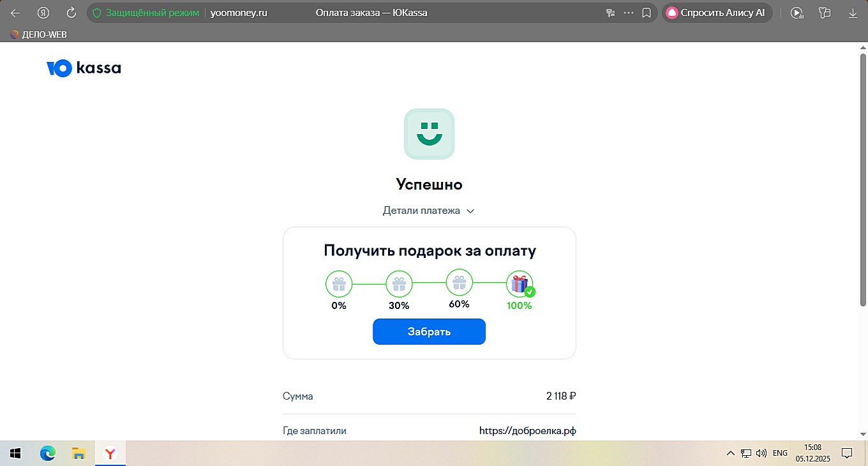
Task: Show hidden system tray icons
Action: coord(730,453)
